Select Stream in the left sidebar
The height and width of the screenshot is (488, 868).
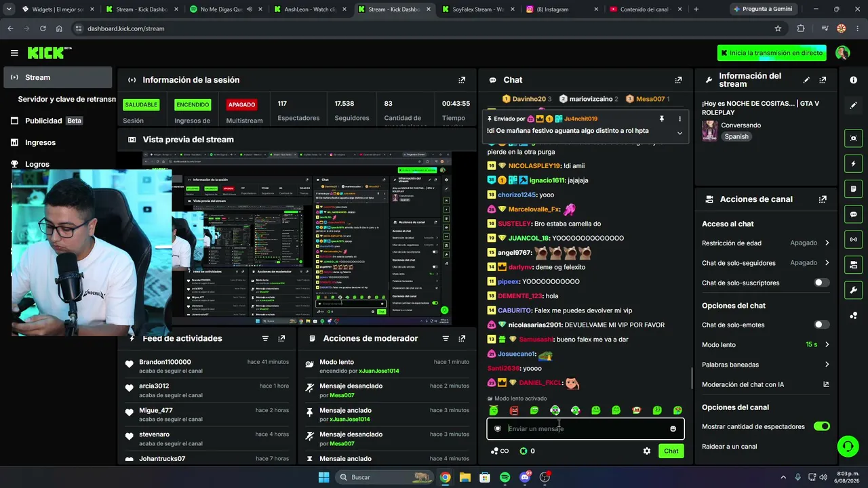tap(58, 77)
